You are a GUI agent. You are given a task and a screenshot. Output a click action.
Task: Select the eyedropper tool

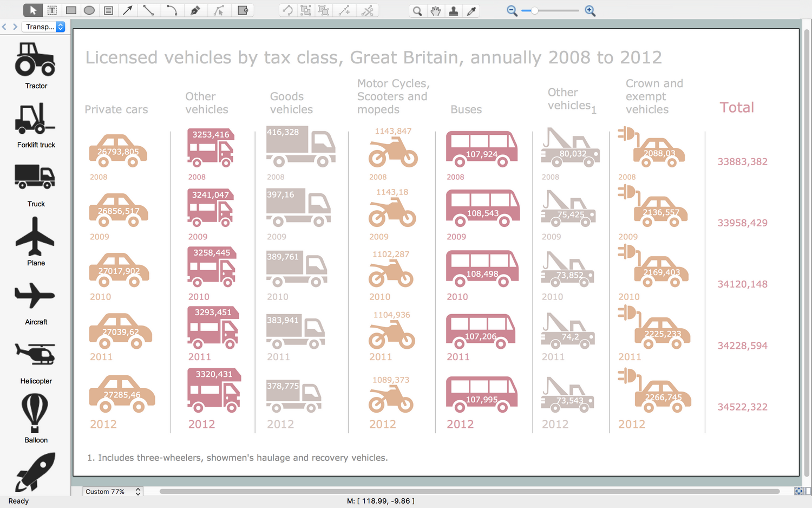pyautogui.click(x=472, y=10)
